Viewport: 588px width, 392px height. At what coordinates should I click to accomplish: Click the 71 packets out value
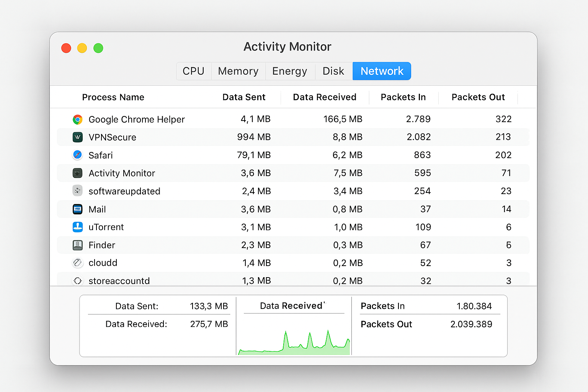pos(506,173)
